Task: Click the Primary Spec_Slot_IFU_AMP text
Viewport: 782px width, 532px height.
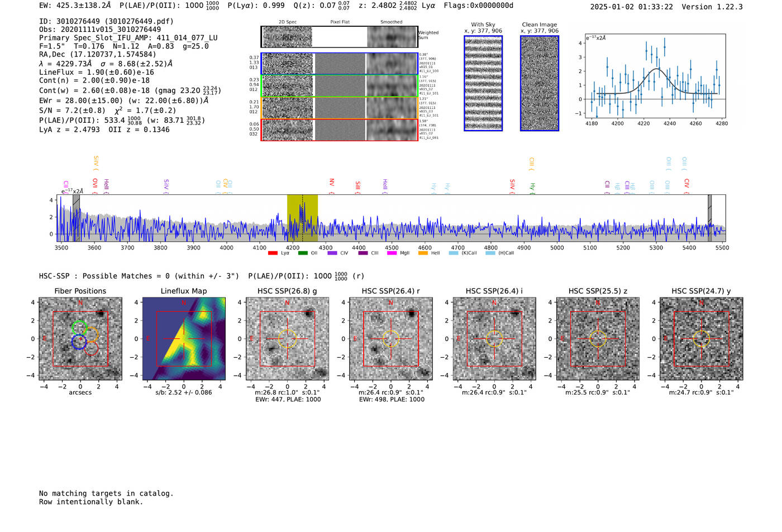Action: click(x=128, y=38)
